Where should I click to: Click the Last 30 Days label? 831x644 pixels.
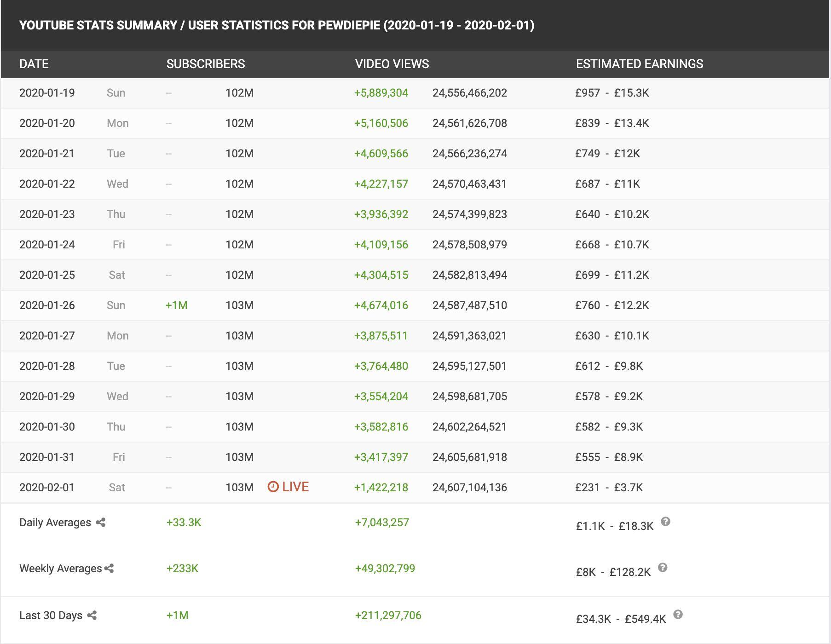point(51,615)
